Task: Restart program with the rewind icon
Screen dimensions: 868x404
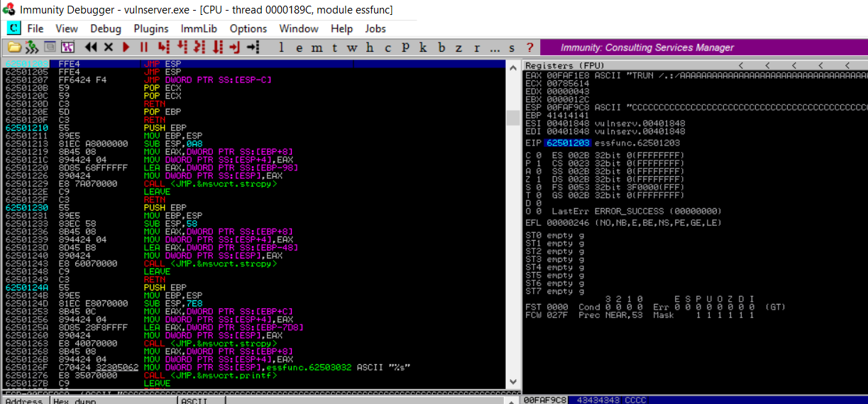Action: (x=91, y=48)
